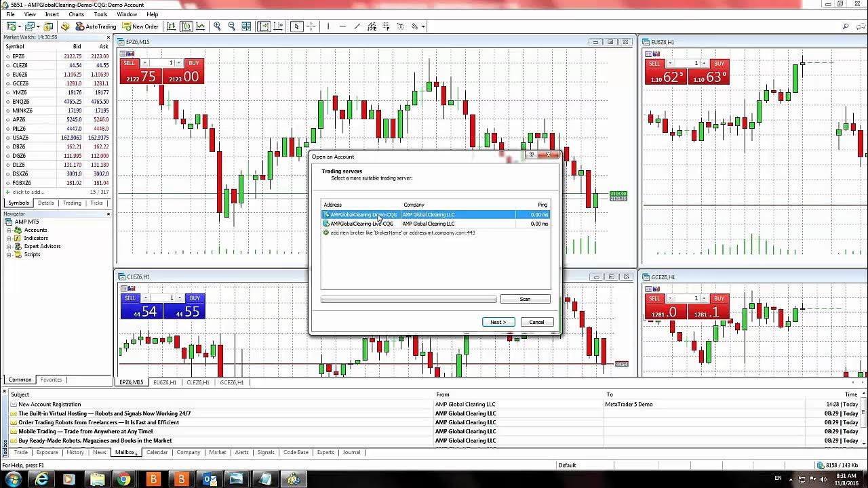Select the Fibonacci retracement tool
This screenshot has width=868, height=488.
[x=386, y=26]
